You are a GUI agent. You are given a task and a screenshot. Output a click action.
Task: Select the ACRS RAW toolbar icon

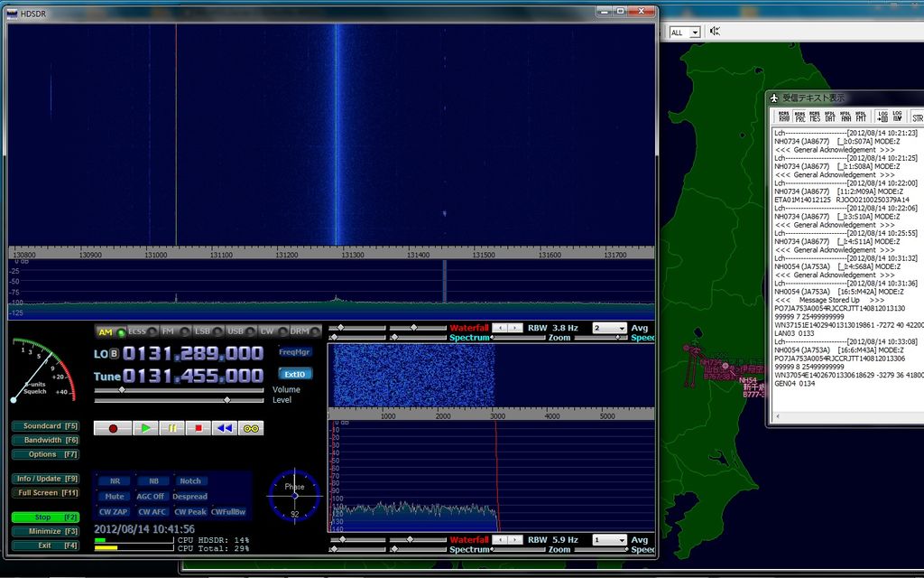pos(784,116)
